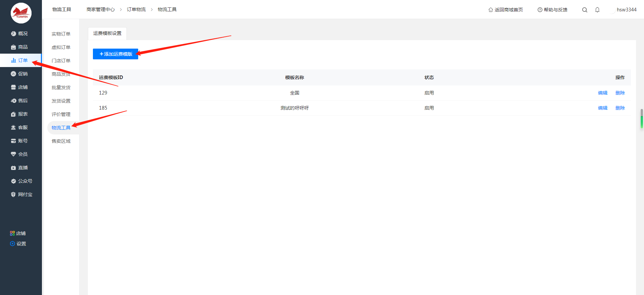Open the 报表 reports icon
The image size is (644, 295).
[13, 114]
